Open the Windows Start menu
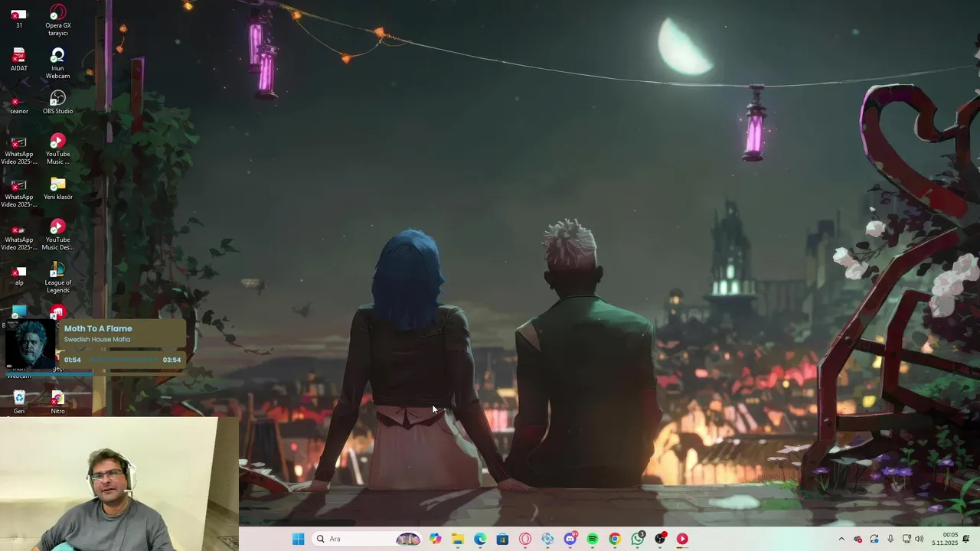 pyautogui.click(x=298, y=539)
